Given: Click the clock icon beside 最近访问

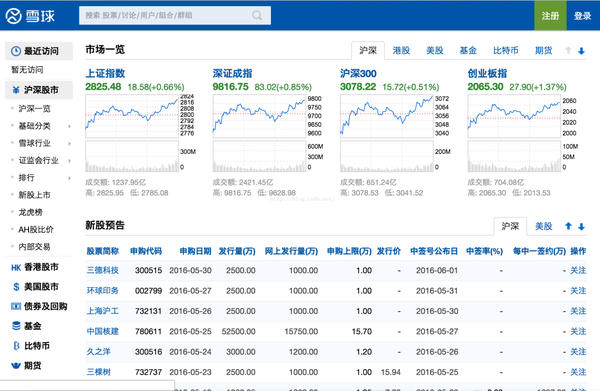Looking at the screenshot, I should (16, 51).
